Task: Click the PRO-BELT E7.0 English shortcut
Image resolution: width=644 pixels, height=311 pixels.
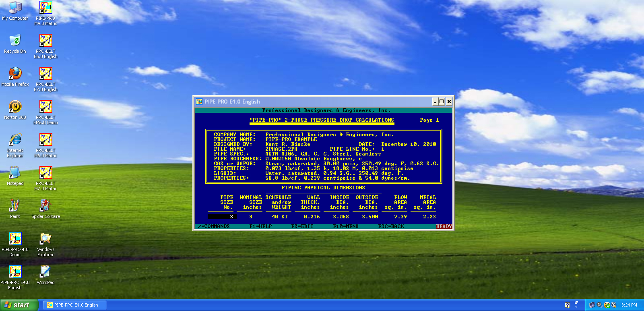Action: click(x=45, y=79)
